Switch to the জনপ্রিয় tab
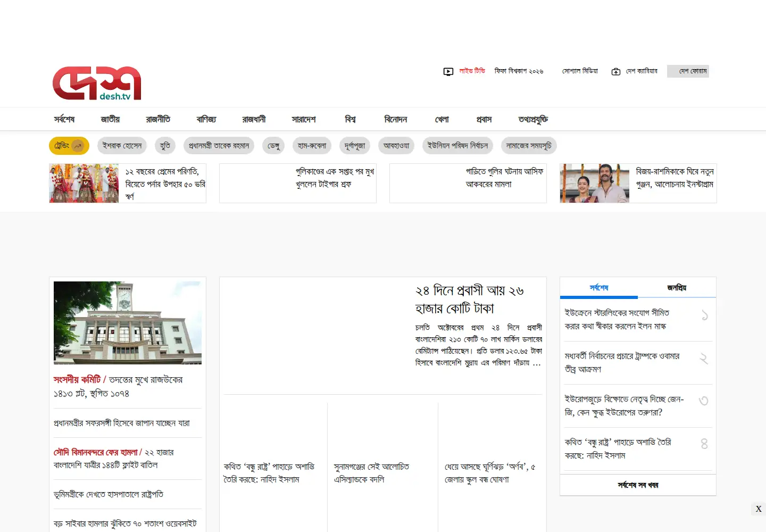 (x=677, y=288)
